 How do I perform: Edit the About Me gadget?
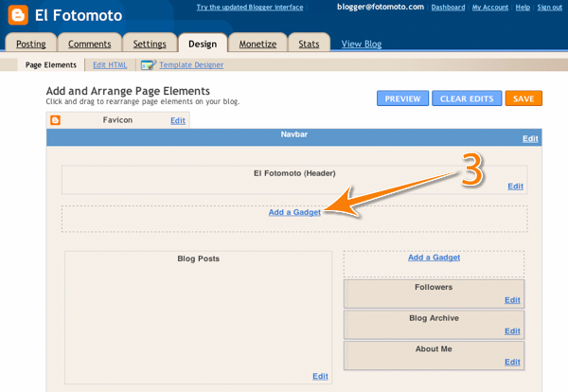click(512, 362)
